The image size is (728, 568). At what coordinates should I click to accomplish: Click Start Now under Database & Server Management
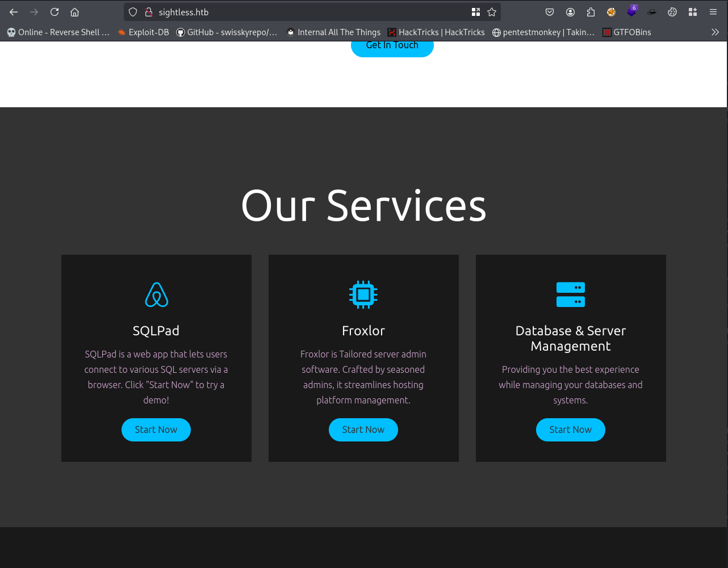point(571,430)
